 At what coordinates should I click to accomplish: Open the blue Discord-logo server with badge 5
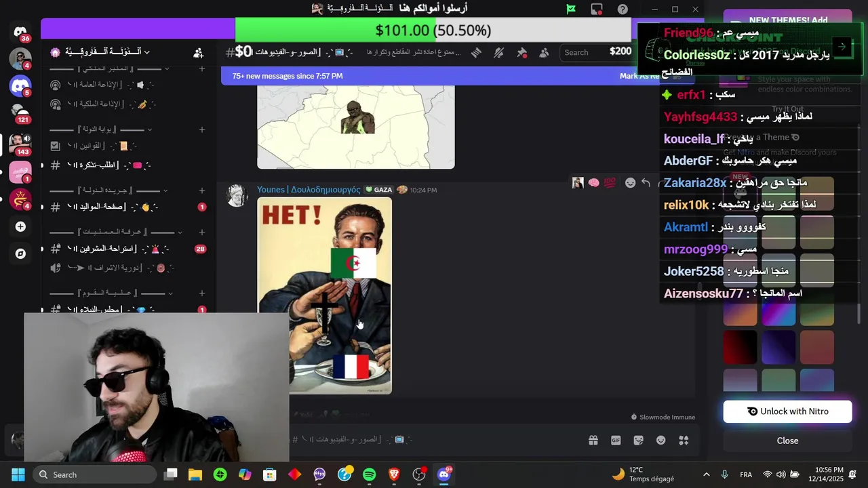pos(20,85)
